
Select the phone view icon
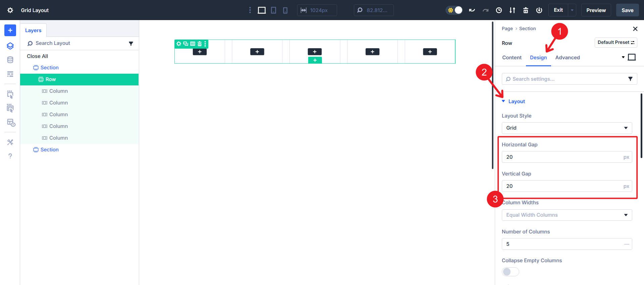[x=285, y=10]
